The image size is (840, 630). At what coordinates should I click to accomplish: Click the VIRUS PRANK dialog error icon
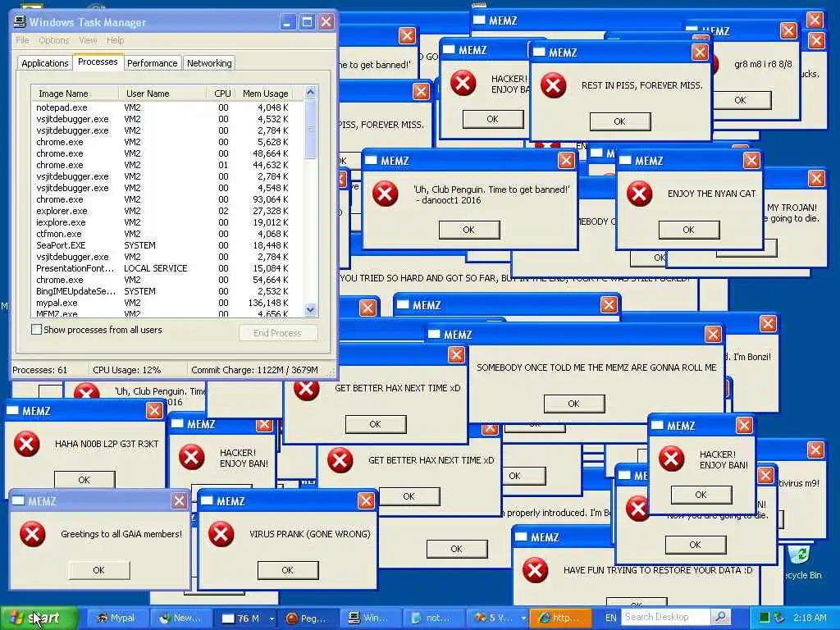(221, 534)
